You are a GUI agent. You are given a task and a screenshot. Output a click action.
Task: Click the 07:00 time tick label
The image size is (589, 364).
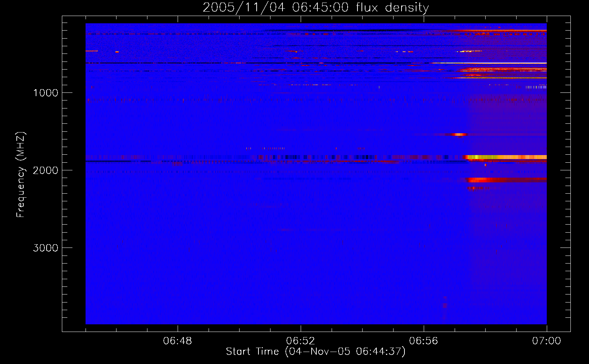pos(546,341)
